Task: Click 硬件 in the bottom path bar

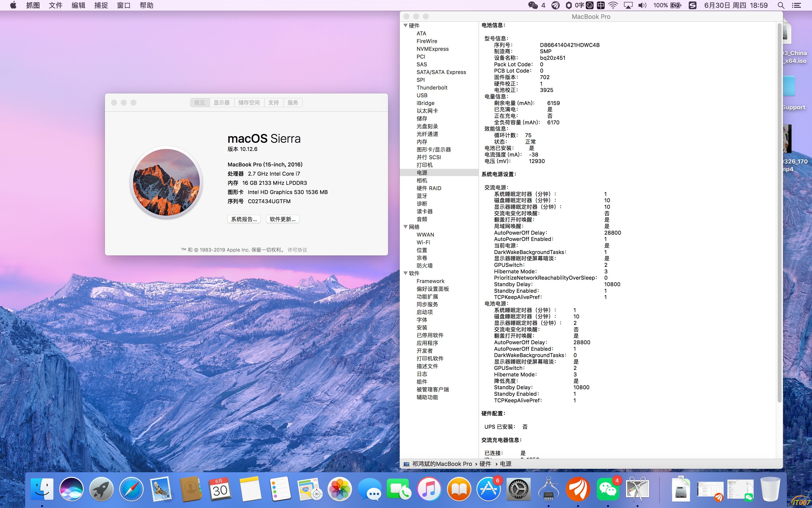Action: point(485,464)
